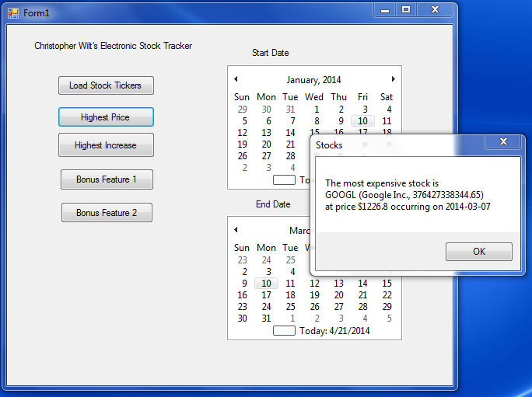
Task: Open the Form1 window system menu icon
Action: pos(13,13)
